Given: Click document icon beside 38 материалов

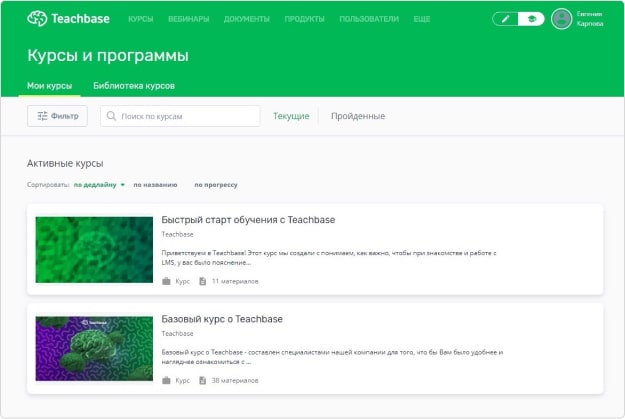Looking at the screenshot, I should coord(202,380).
